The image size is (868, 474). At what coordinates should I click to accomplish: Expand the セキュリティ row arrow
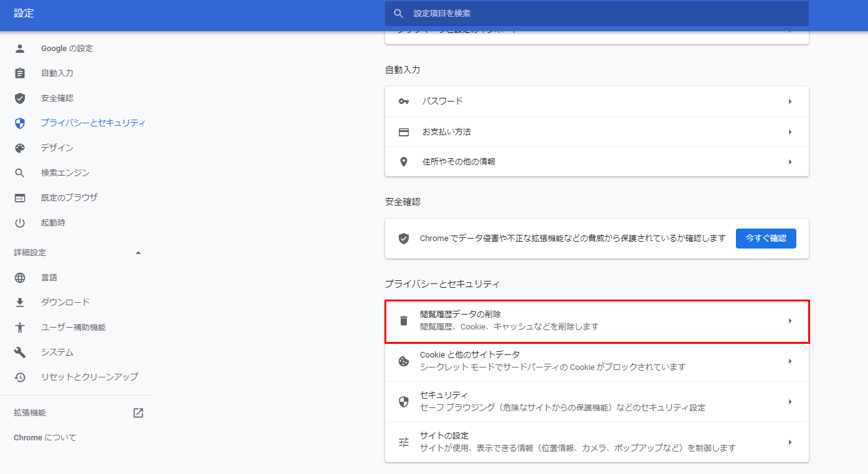[x=789, y=402]
